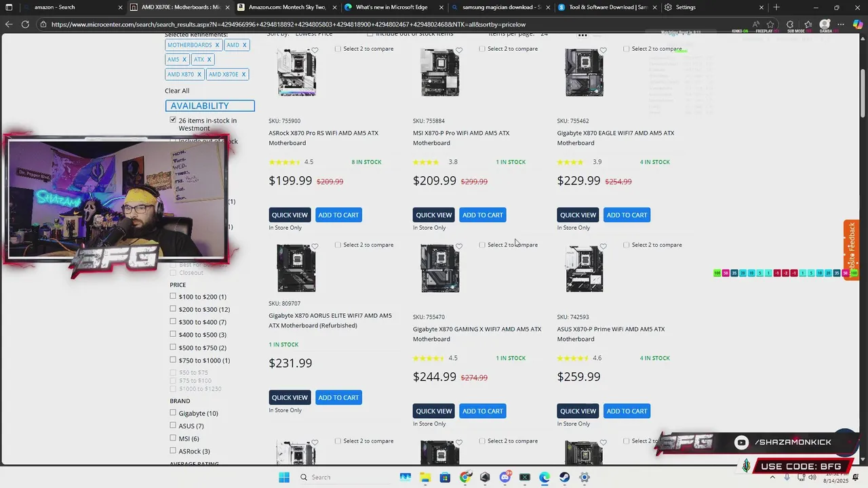Open samsung magician download tab
Viewport: 868px width, 488px height.
500,7
